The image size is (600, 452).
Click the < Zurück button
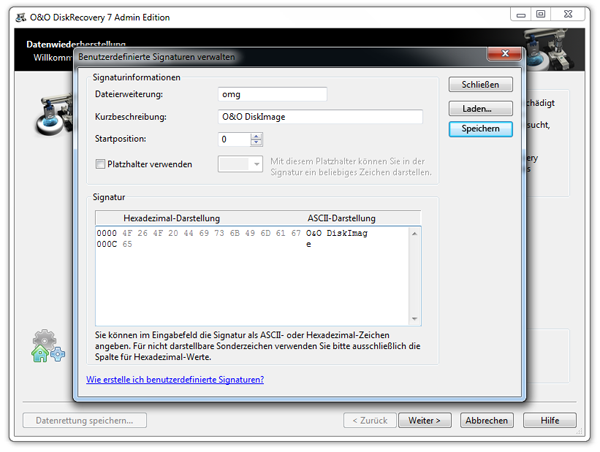[370, 421]
